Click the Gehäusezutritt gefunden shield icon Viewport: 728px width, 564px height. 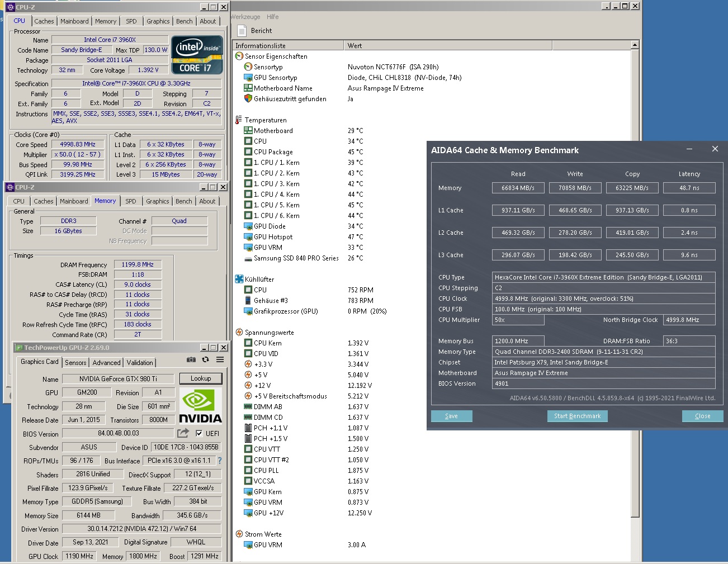coord(248,99)
